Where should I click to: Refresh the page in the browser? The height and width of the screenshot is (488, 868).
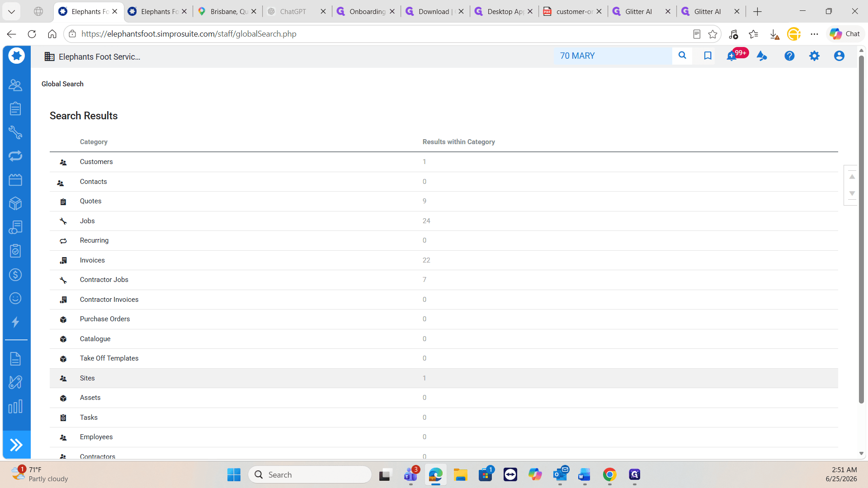pyautogui.click(x=32, y=34)
